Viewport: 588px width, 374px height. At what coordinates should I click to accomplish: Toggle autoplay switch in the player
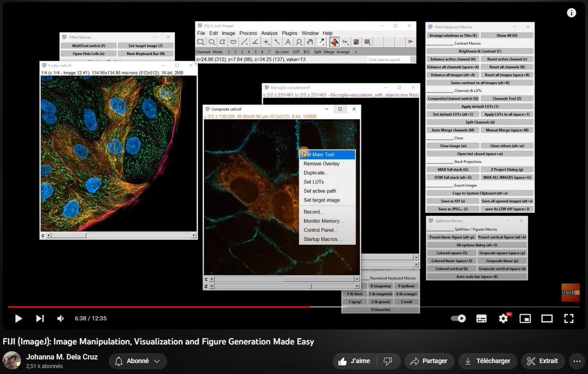pos(458,319)
